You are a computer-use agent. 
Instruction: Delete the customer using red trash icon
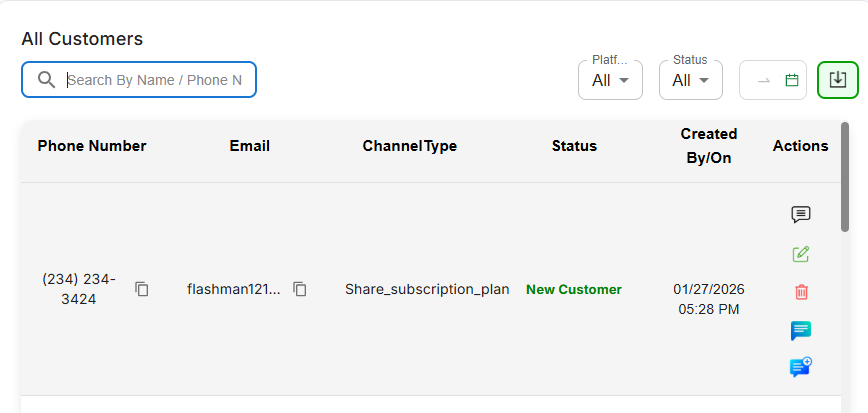pyautogui.click(x=801, y=292)
